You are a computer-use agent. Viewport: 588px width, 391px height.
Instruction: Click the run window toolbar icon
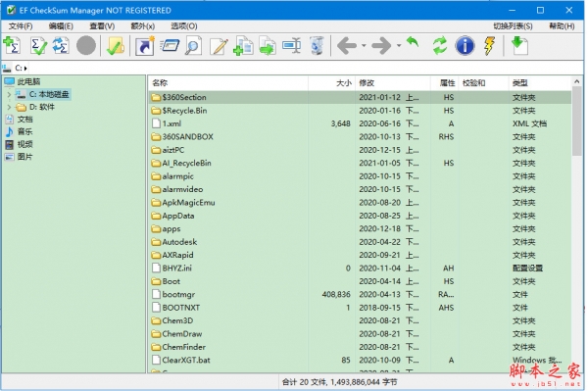(x=170, y=46)
